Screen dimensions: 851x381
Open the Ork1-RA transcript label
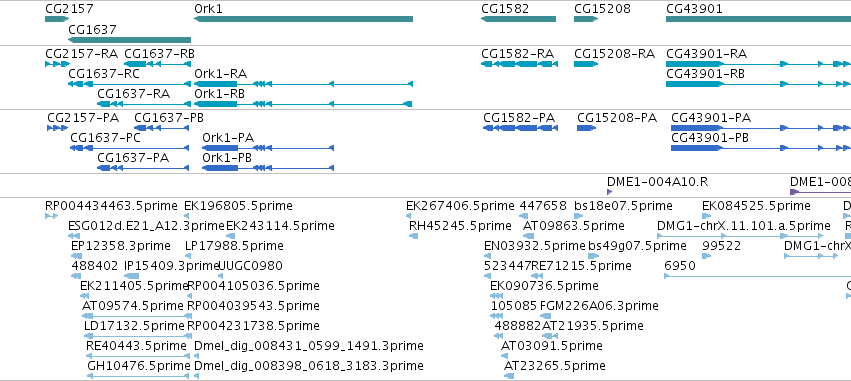220,74
